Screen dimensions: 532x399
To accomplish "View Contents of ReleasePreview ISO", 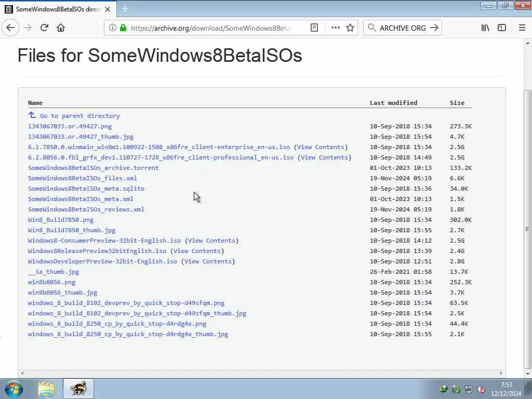I will (197, 251).
